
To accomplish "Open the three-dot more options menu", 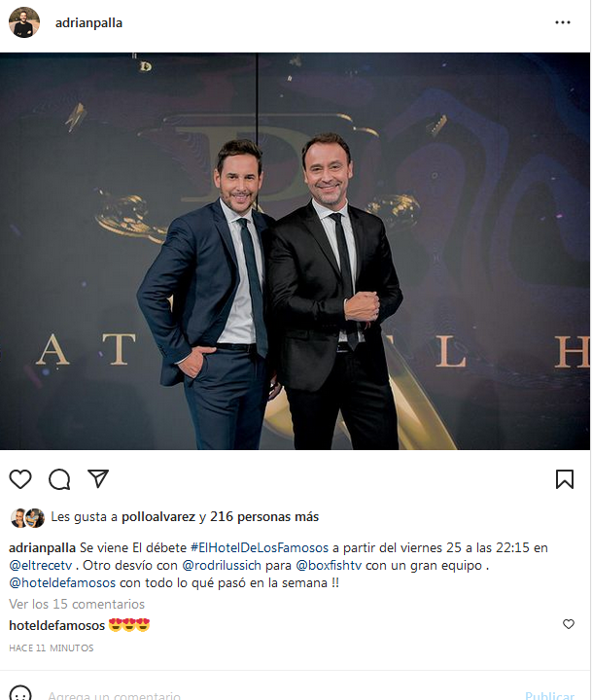I will 563,22.
